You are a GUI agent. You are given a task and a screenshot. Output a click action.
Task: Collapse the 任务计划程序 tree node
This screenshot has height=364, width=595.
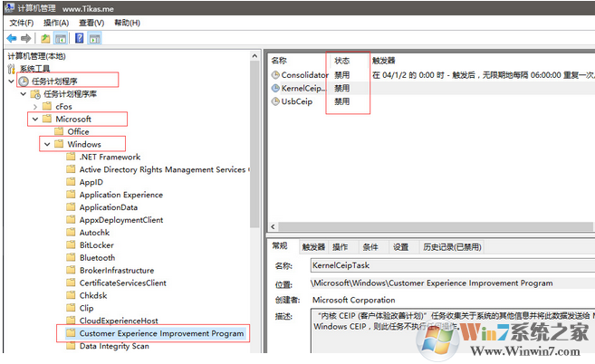pyautogui.click(x=12, y=81)
